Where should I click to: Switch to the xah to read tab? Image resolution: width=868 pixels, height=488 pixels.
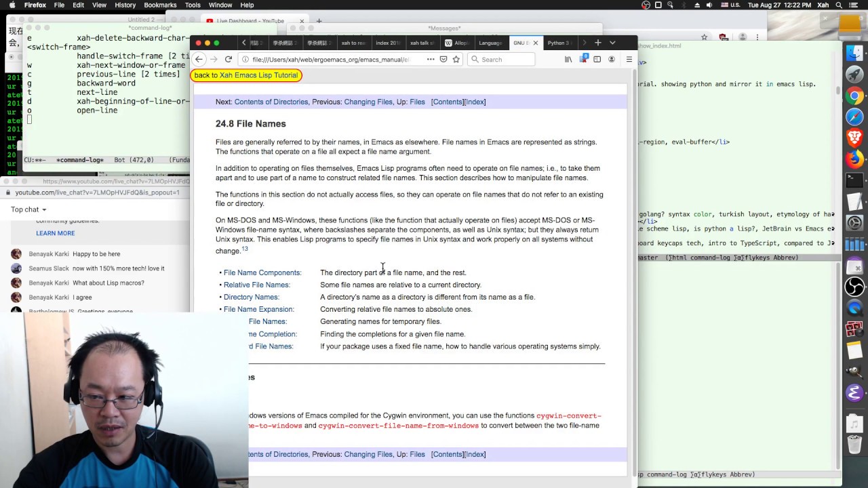click(x=353, y=43)
